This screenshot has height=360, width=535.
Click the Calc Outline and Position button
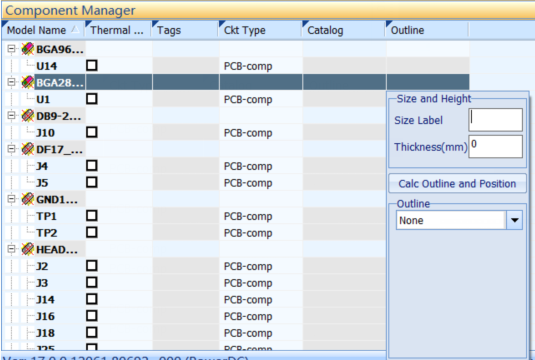(457, 184)
